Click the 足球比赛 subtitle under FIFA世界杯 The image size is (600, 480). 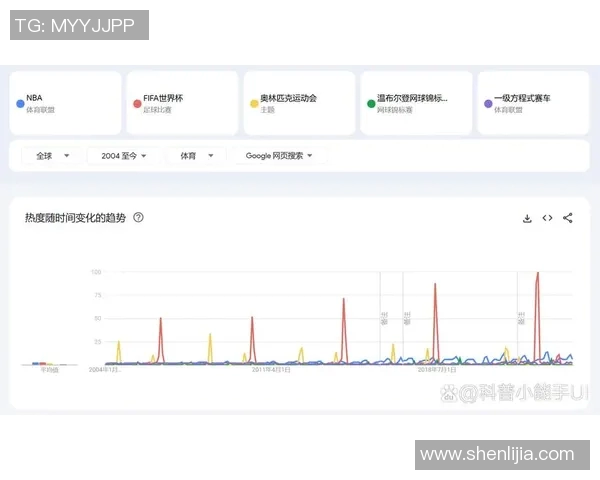pyautogui.click(x=157, y=110)
